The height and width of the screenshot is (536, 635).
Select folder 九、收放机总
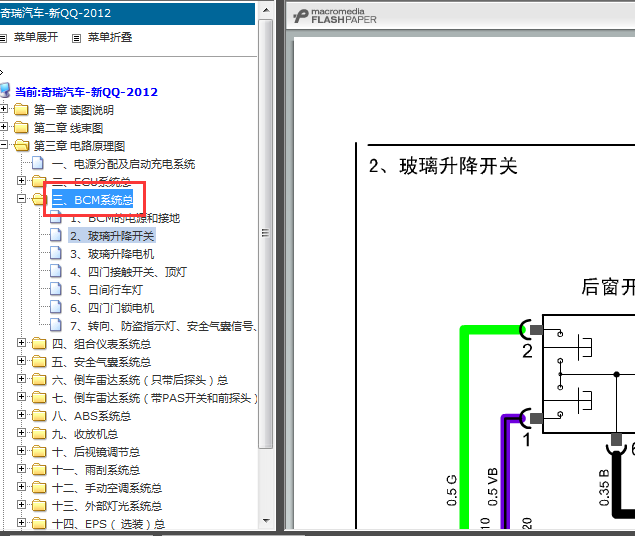(x=85, y=434)
